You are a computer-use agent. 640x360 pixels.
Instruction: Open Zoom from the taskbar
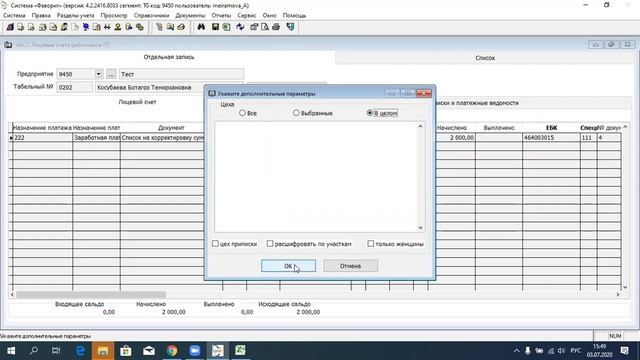(x=195, y=351)
